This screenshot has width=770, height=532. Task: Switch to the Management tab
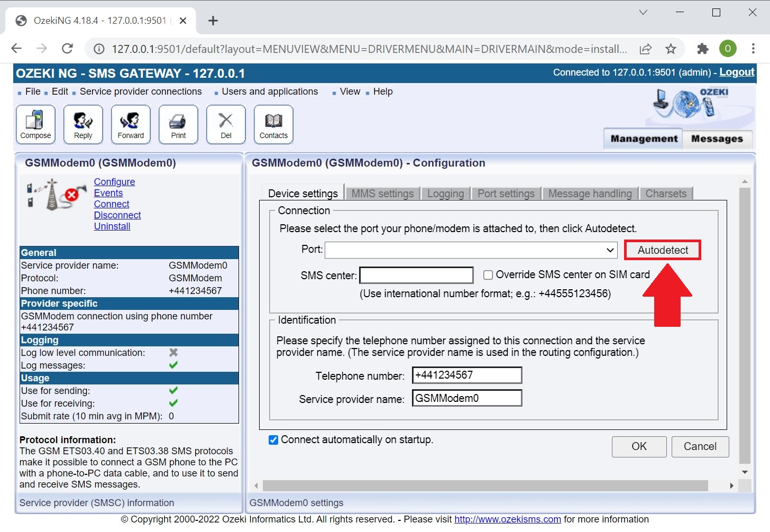coord(644,139)
